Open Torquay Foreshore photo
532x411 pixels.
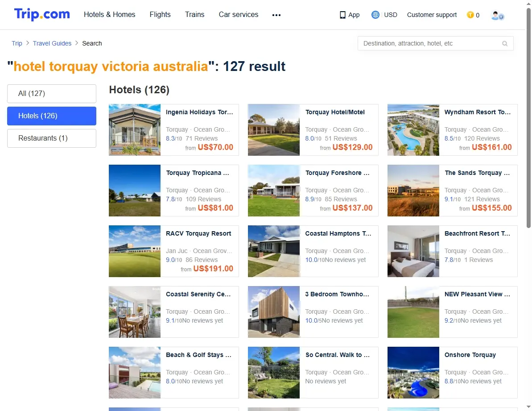(x=274, y=191)
